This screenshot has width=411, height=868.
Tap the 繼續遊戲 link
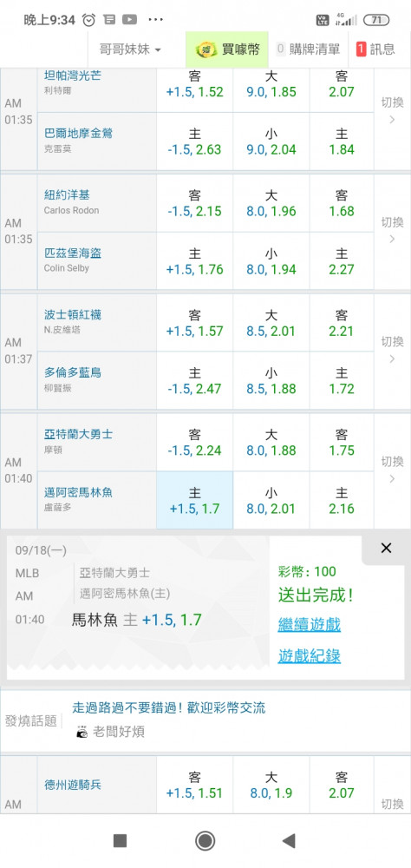tap(310, 624)
